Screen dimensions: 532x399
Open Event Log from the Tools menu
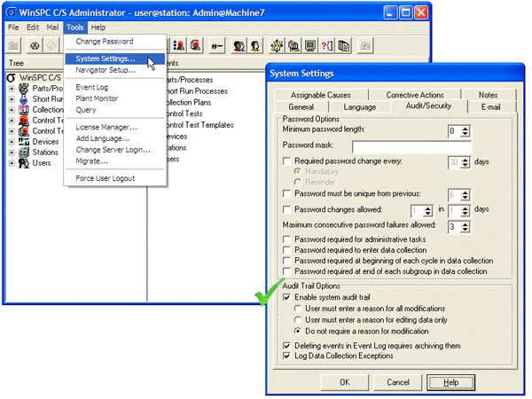91,88
